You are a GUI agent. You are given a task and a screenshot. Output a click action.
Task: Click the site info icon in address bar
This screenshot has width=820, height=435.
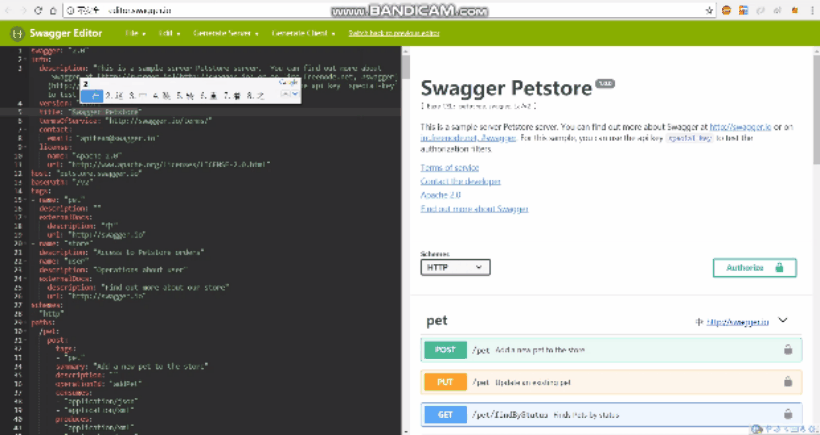(x=71, y=10)
